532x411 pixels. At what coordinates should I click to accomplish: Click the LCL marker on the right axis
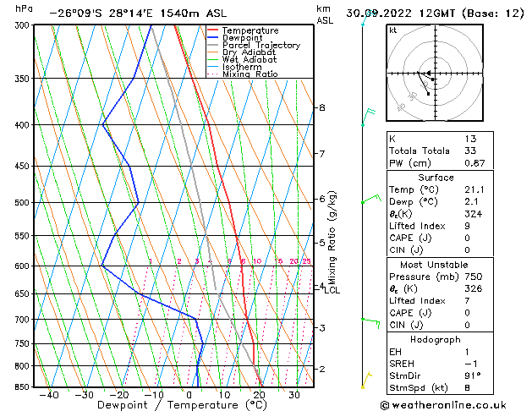pos(332,291)
